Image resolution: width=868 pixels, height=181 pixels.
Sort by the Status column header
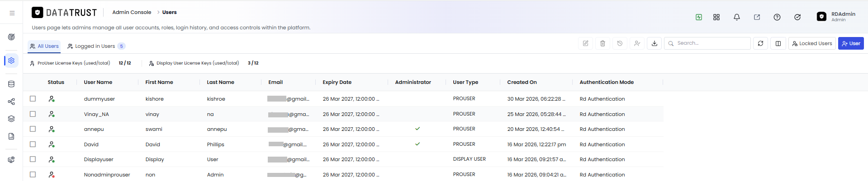coord(56,82)
